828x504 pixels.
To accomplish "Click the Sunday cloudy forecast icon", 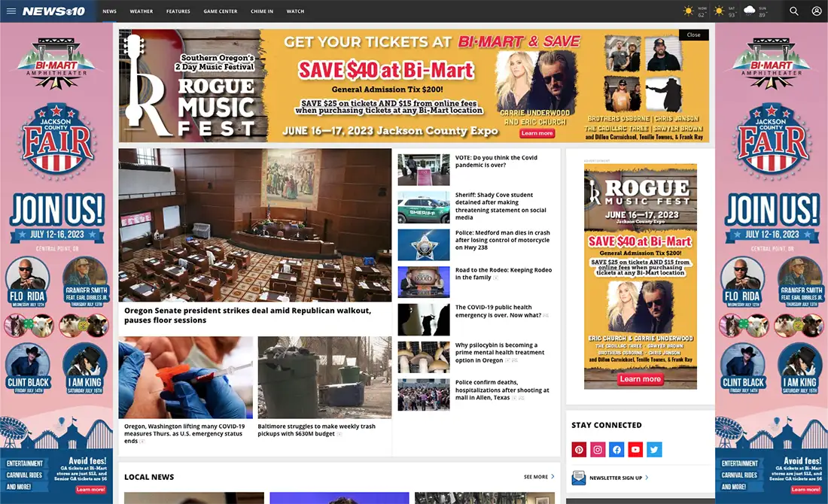I will point(749,11).
